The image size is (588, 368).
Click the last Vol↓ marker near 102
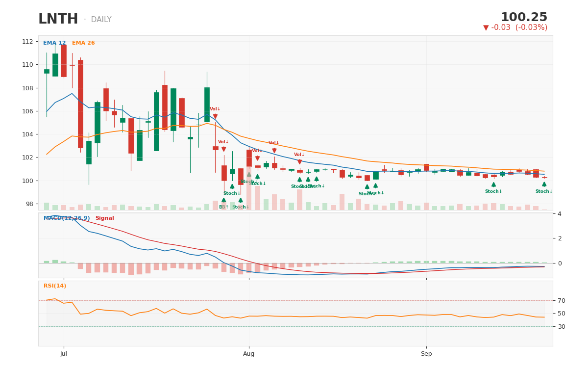pyautogui.click(x=299, y=155)
